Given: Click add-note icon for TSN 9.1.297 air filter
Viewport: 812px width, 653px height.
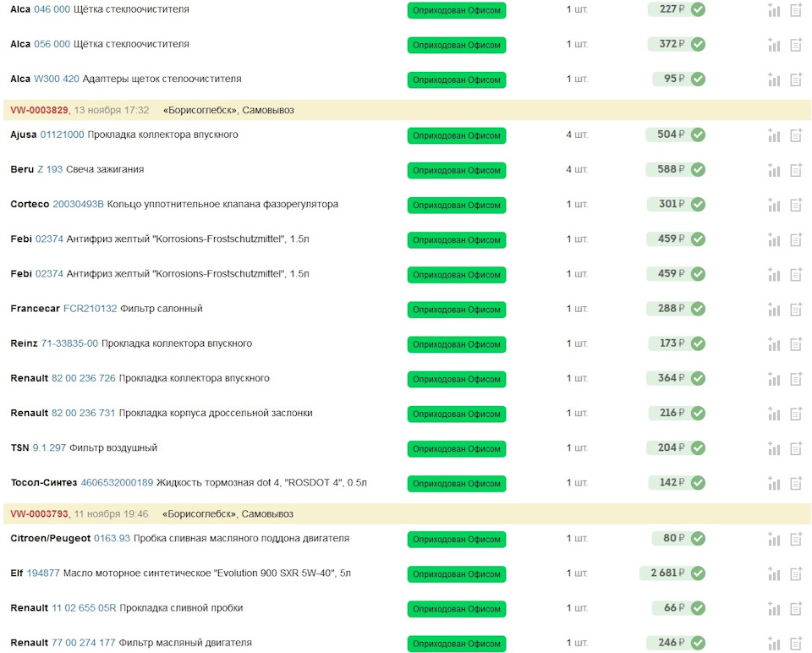Looking at the screenshot, I should click(x=796, y=448).
